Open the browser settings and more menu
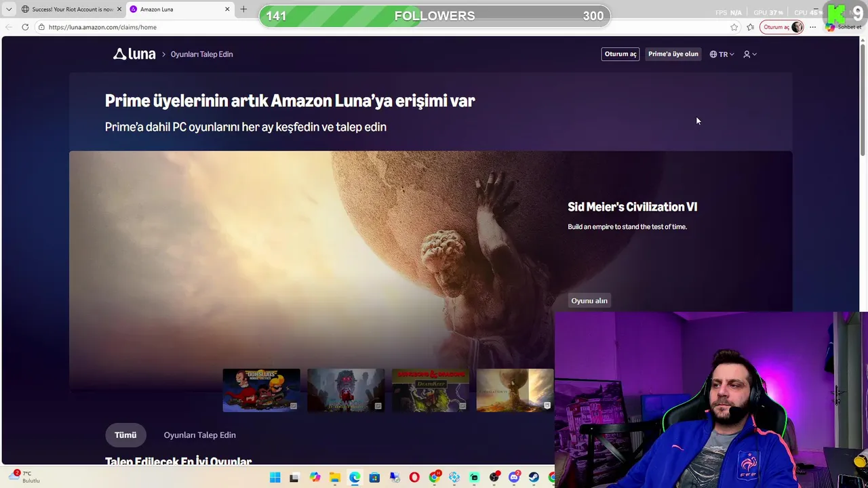The width and height of the screenshot is (868, 488). (x=812, y=27)
